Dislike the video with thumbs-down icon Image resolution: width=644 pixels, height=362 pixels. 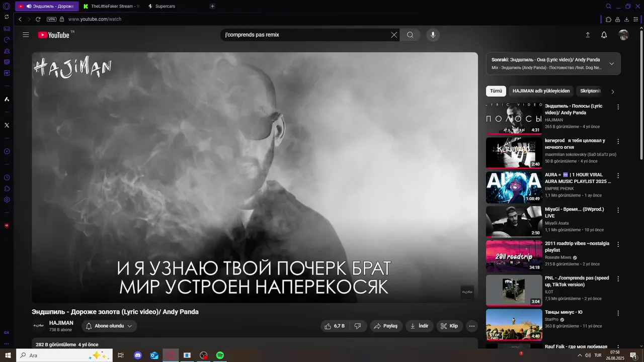click(x=358, y=326)
